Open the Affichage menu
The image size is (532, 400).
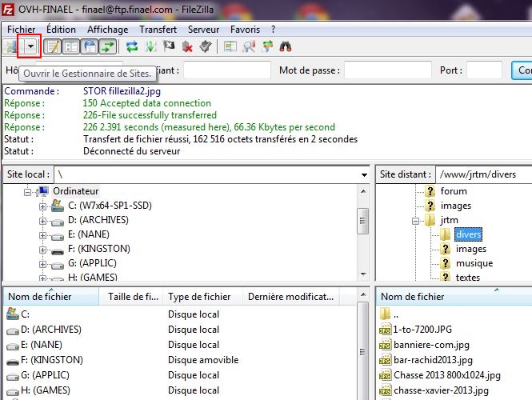[x=107, y=29]
